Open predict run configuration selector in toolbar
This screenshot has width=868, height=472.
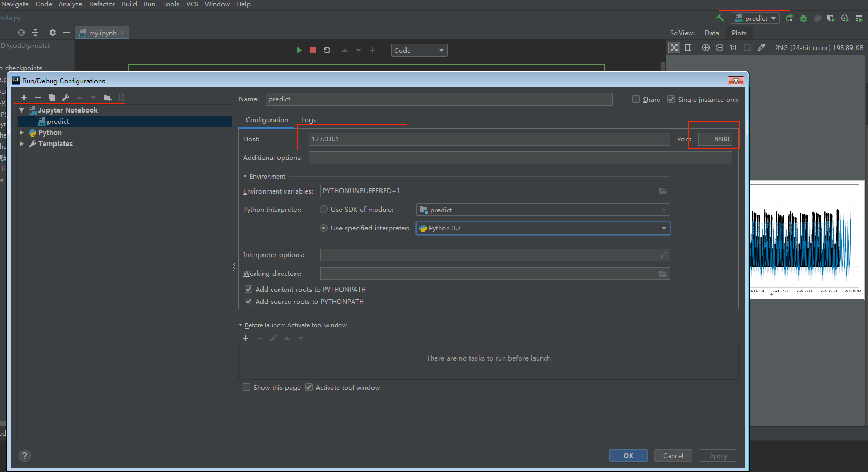pyautogui.click(x=755, y=18)
